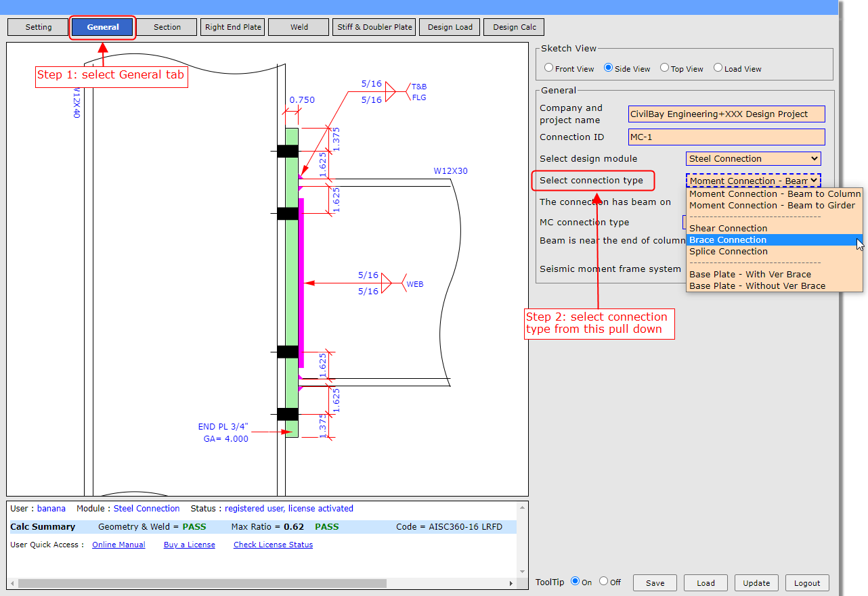Click the Connection ID input field
This screenshot has width=868, height=596.
coord(726,137)
